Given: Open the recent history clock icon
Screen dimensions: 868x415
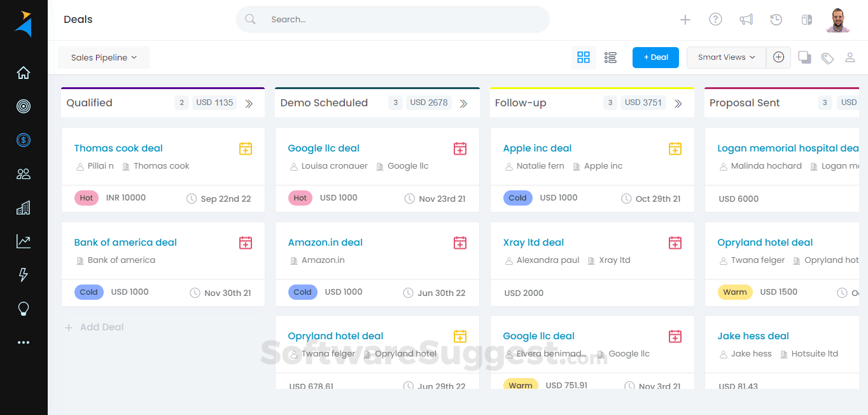Looking at the screenshot, I should [776, 20].
